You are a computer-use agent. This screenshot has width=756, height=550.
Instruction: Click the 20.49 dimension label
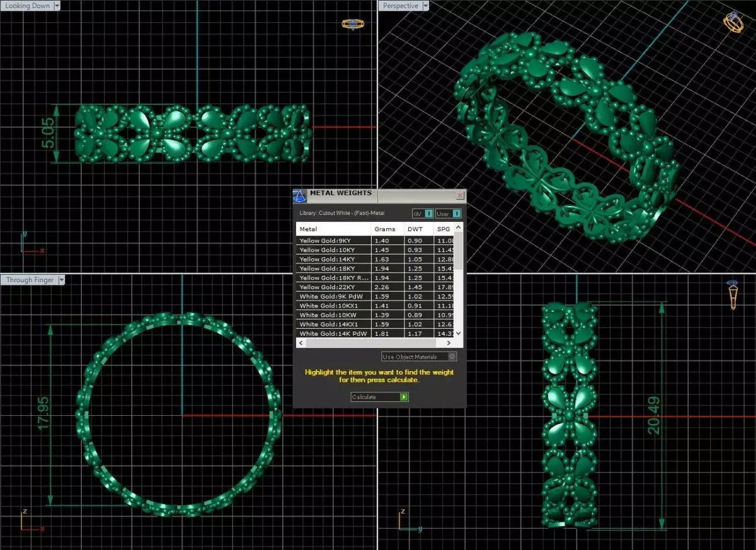[x=654, y=416]
